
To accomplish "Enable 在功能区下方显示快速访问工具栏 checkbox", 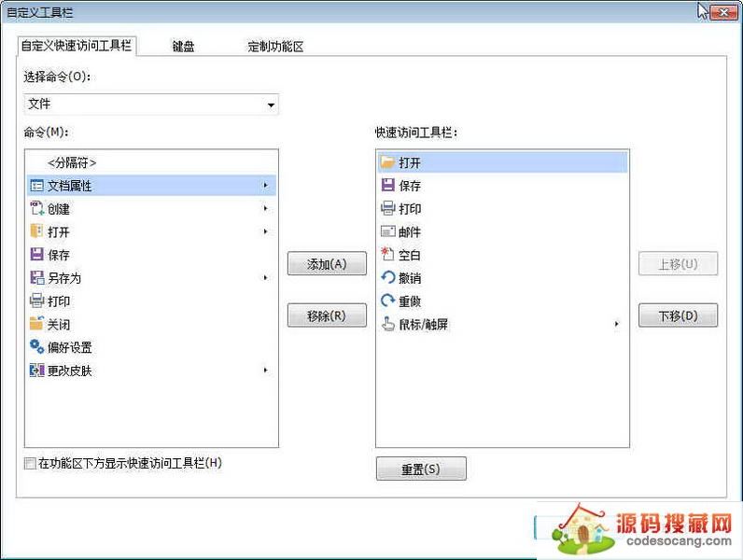I will pyautogui.click(x=31, y=463).
